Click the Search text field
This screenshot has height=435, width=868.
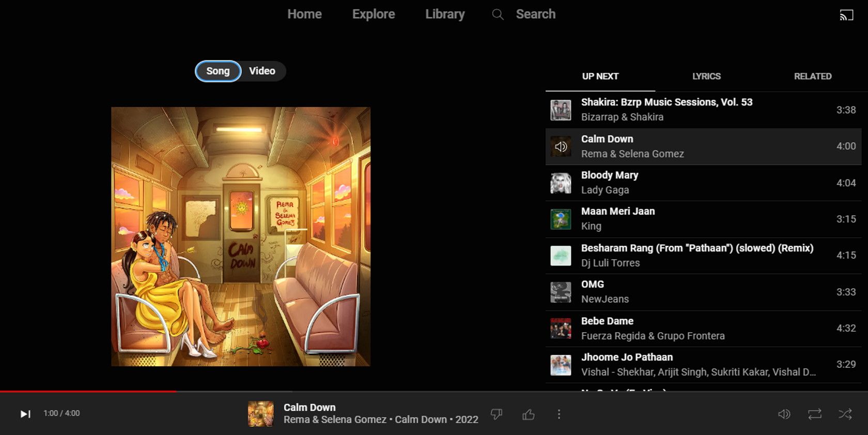pos(536,14)
